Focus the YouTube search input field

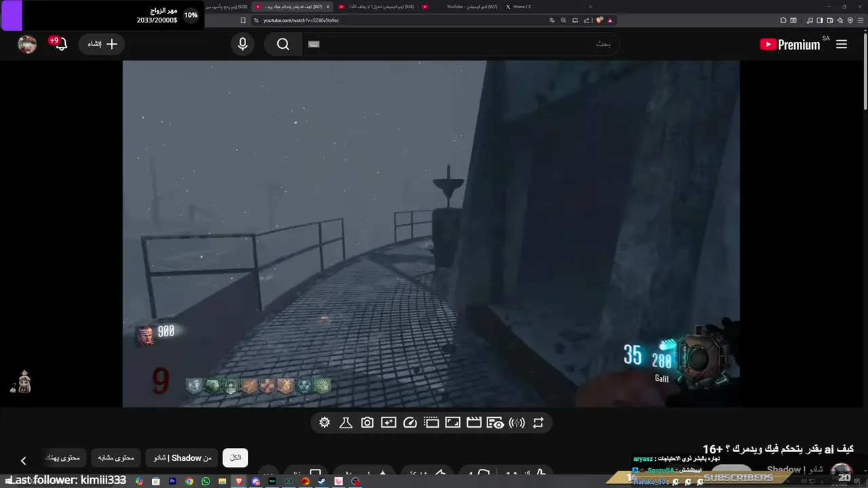[461, 44]
